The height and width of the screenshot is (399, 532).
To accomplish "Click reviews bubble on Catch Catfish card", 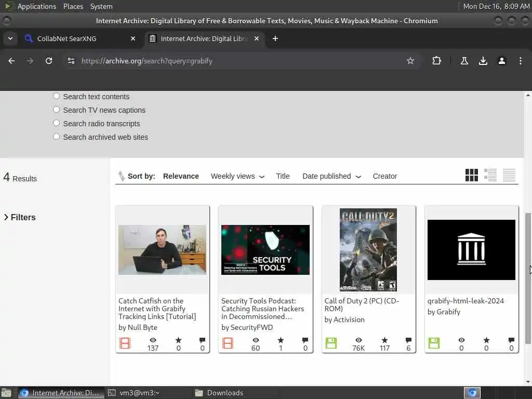I will pyautogui.click(x=202, y=340).
